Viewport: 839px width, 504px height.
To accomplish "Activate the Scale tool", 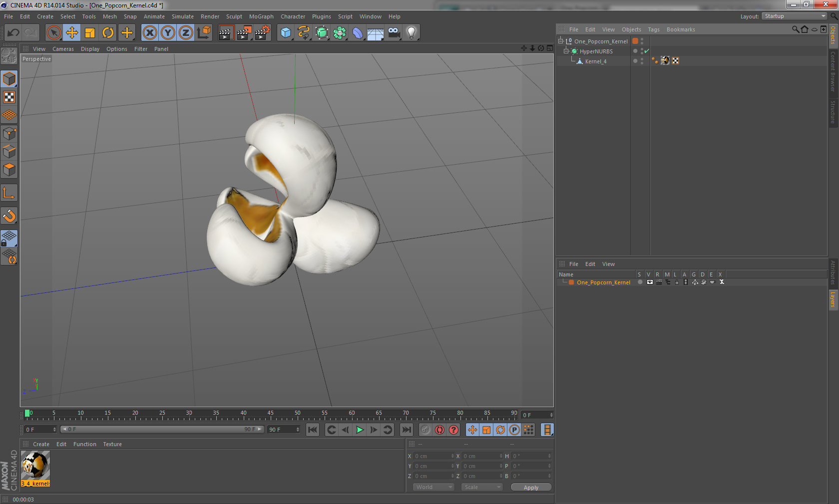I will 90,33.
